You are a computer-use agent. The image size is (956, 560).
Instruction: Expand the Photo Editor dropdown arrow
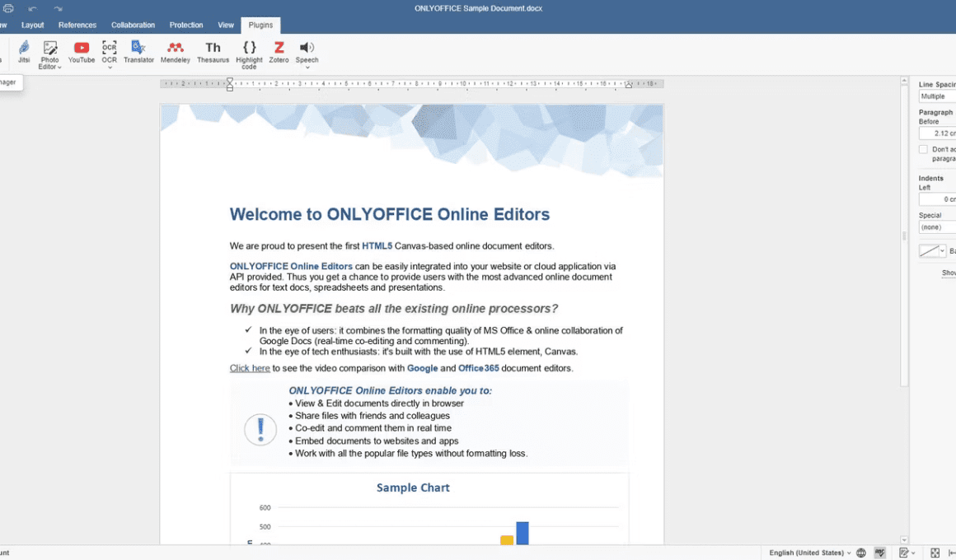[59, 67]
